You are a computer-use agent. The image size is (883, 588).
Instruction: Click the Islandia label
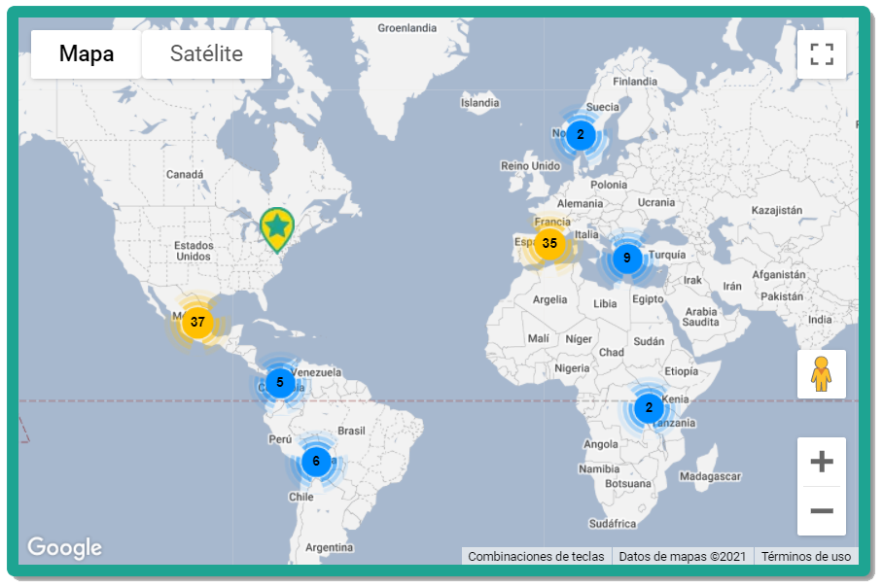(x=479, y=103)
